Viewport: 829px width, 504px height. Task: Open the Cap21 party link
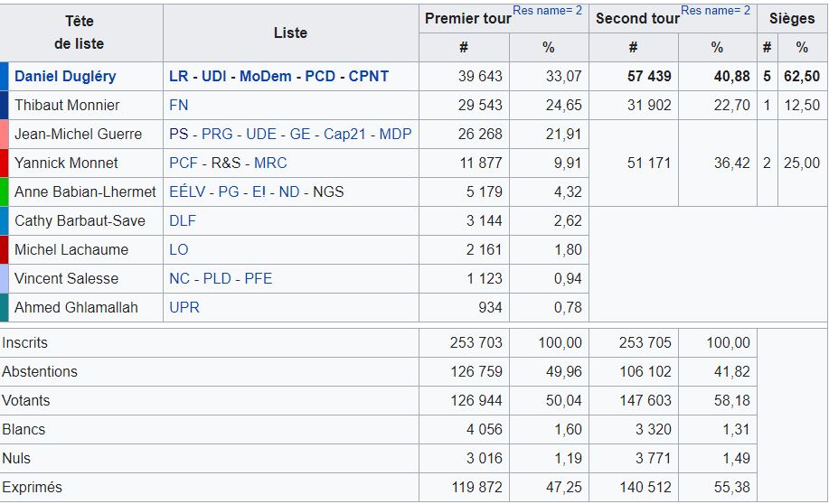click(x=344, y=135)
